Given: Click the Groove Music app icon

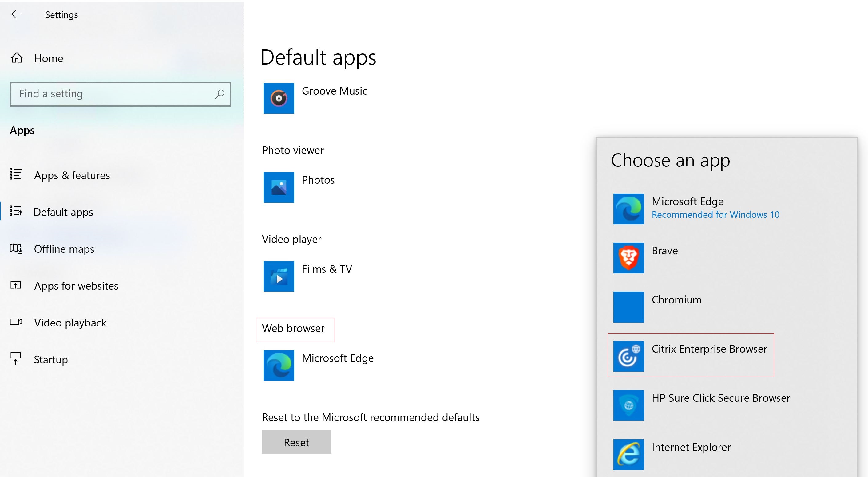Looking at the screenshot, I should [x=279, y=98].
